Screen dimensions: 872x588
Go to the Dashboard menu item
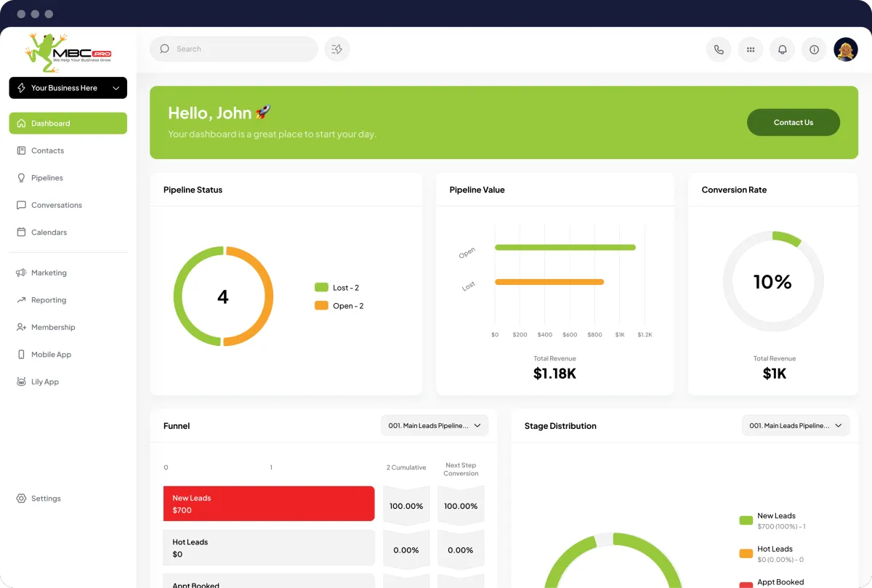68,124
